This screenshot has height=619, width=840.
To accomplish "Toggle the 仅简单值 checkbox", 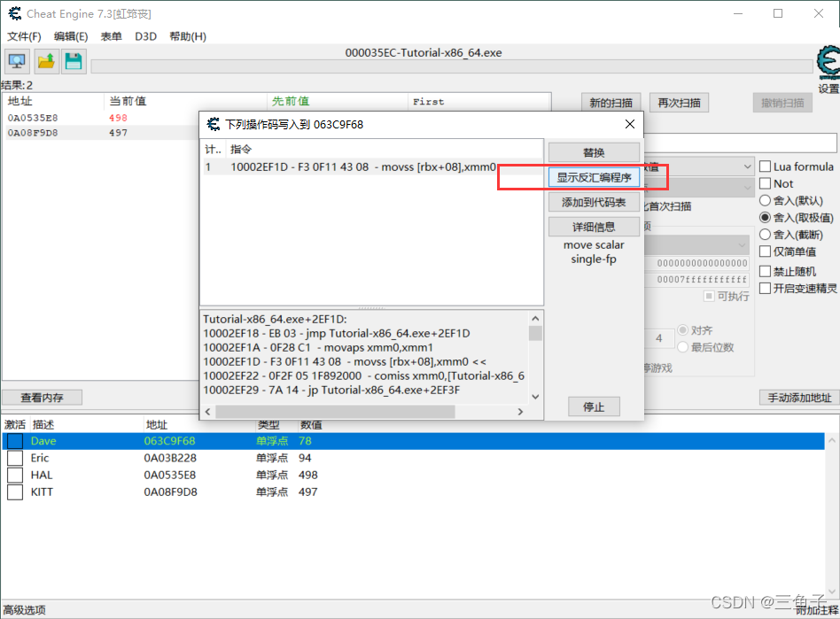I will tap(765, 251).
